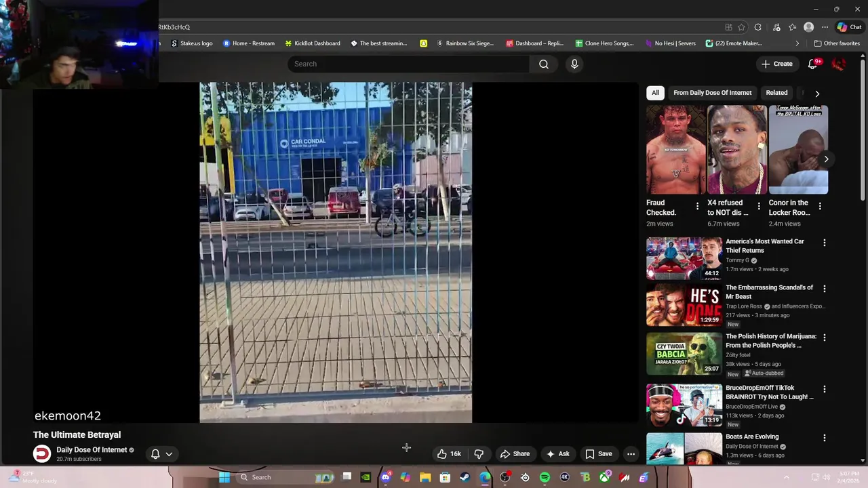The height and width of the screenshot is (488, 868).
Task: Open Edge favorites list icon
Action: coord(792,27)
